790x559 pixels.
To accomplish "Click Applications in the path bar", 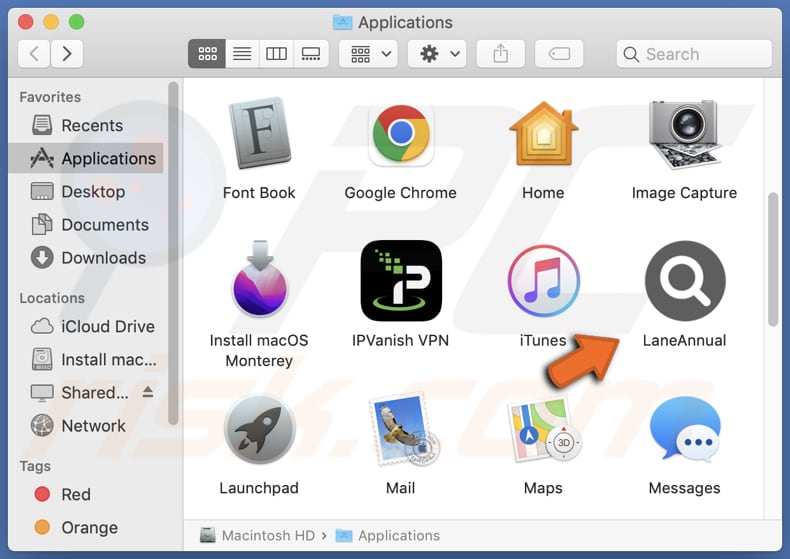I will (x=388, y=535).
